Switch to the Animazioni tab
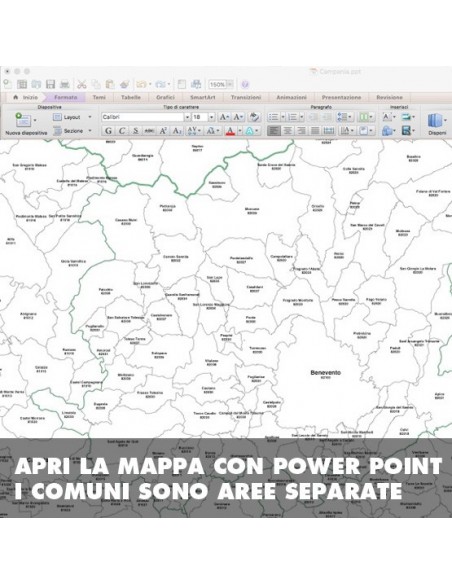Viewport: 452px width, 584px height. (292, 97)
